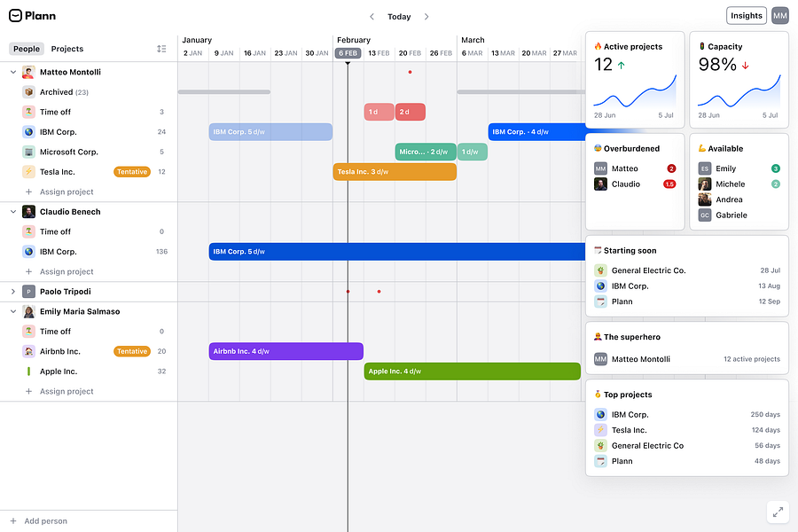Collapse Emily Maria Salmaso's project list
Screen dimensions: 798x532
pos(13,311)
